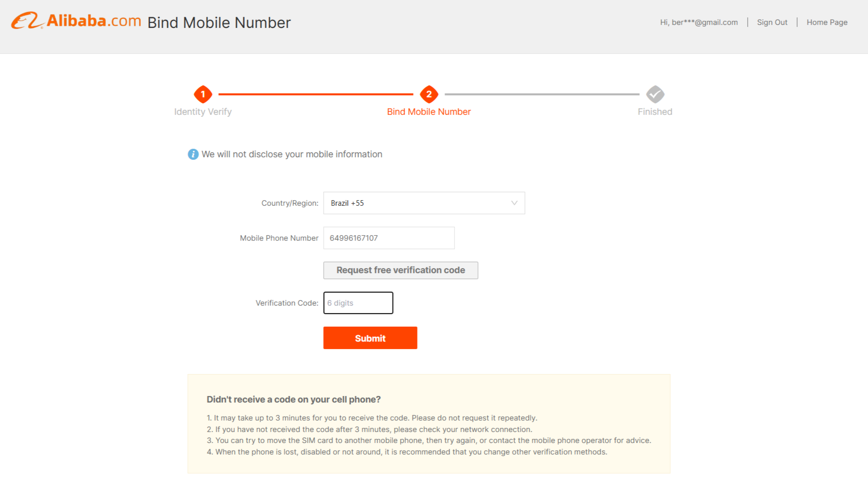
Task: Click the Identity Verify step label
Action: (203, 112)
